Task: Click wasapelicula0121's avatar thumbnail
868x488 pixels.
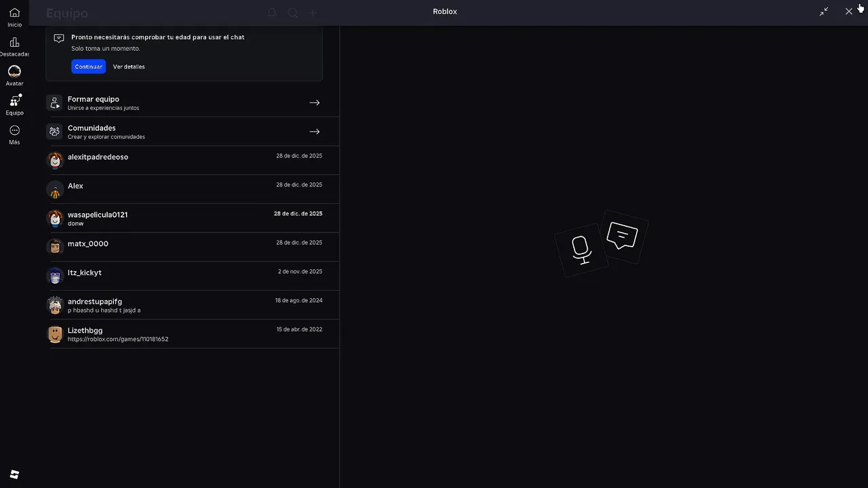Action: point(55,218)
